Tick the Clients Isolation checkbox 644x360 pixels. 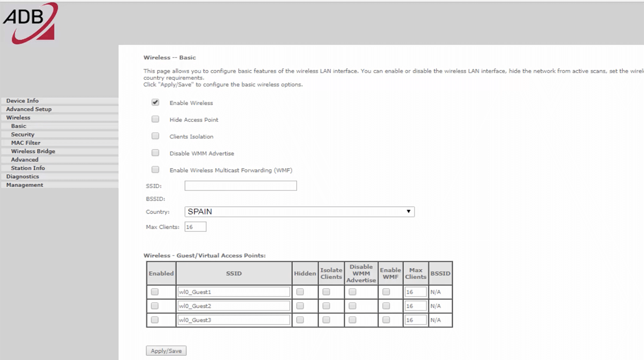coord(155,136)
